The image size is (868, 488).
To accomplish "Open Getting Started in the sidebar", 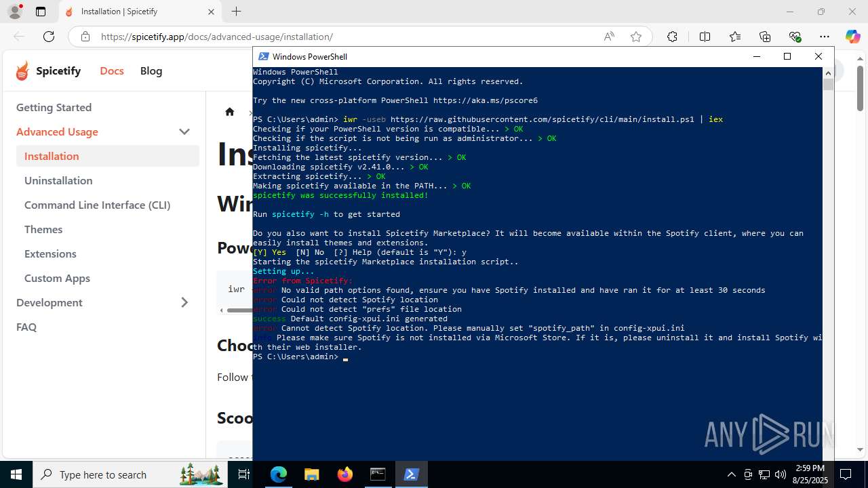I will pyautogui.click(x=54, y=107).
